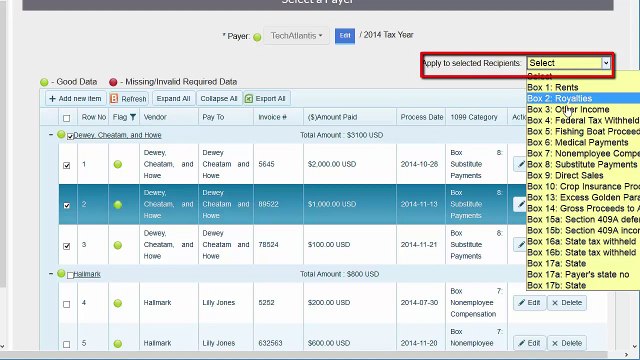Collapse the Hallmark group
The height and width of the screenshot is (360, 640).
pos(51,273)
